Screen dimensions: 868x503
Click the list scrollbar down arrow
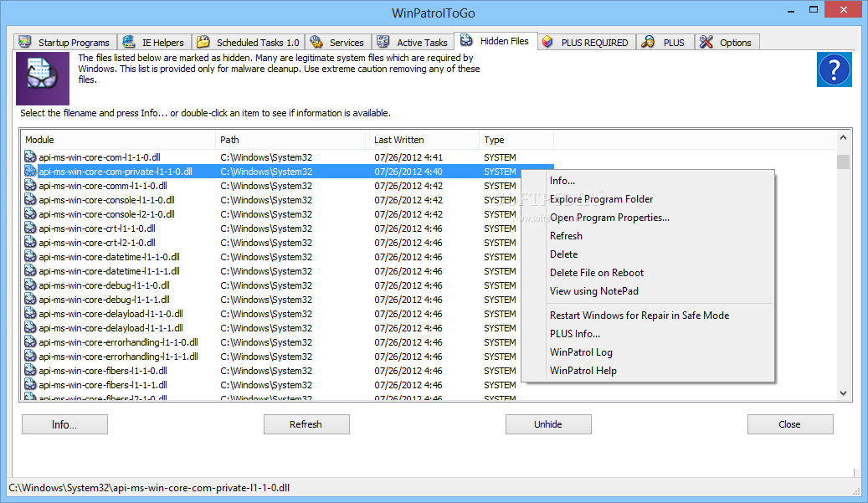point(843,393)
